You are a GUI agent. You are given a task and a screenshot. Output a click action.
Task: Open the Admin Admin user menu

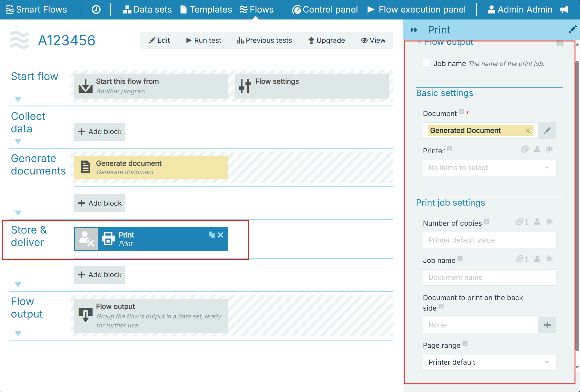[x=520, y=10]
